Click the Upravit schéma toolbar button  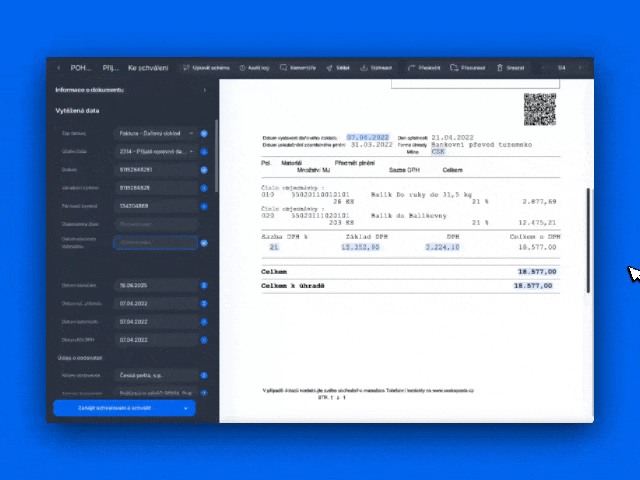[207, 68]
